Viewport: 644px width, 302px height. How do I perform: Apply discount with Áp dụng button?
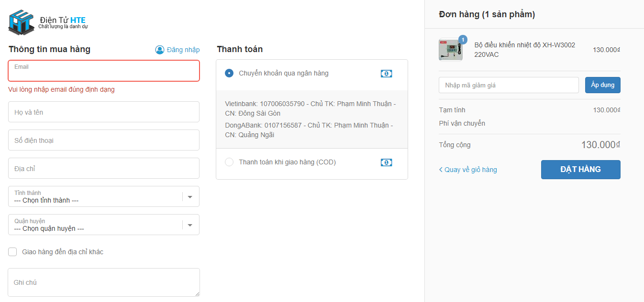602,85
